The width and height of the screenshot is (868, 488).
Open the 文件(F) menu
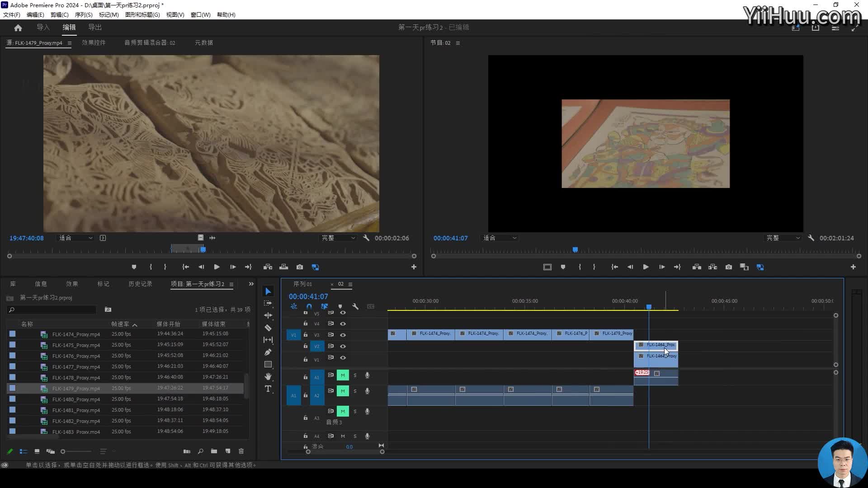coord(11,14)
